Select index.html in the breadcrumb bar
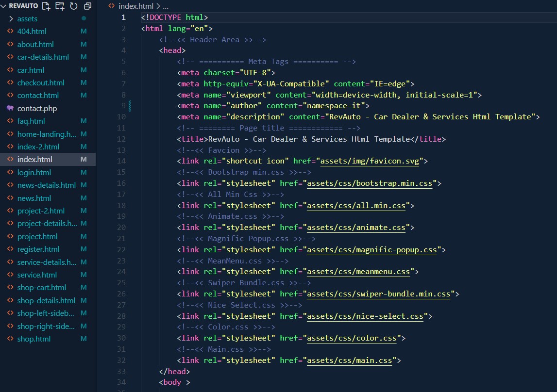The height and width of the screenshot is (392, 557). click(135, 6)
